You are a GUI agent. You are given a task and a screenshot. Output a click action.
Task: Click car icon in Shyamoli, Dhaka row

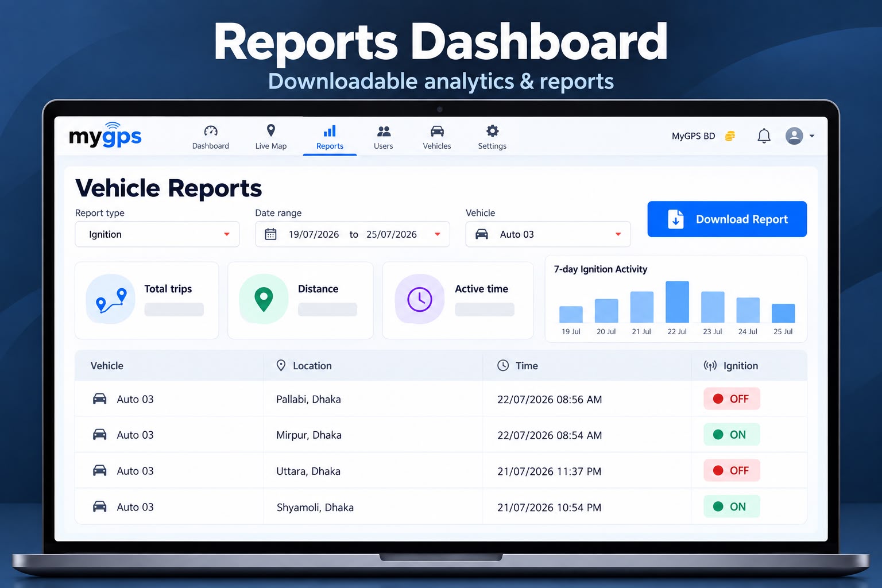click(x=100, y=506)
